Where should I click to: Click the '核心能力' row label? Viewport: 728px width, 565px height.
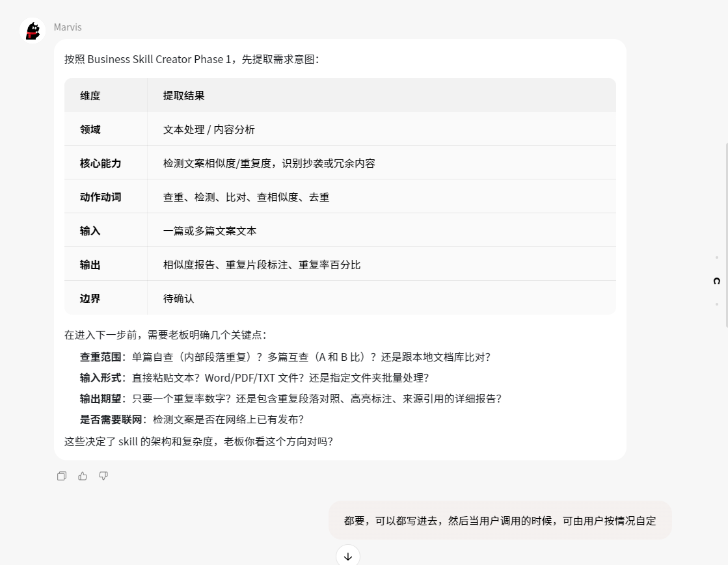100,163
